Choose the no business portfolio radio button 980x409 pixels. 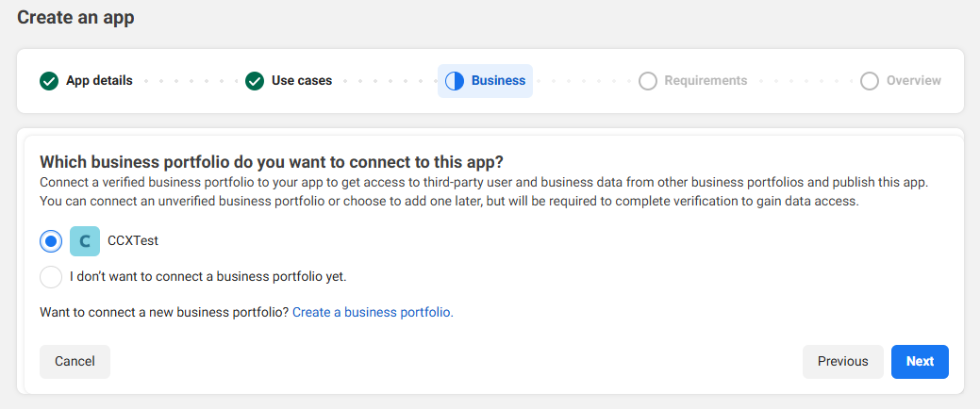tap(51, 277)
